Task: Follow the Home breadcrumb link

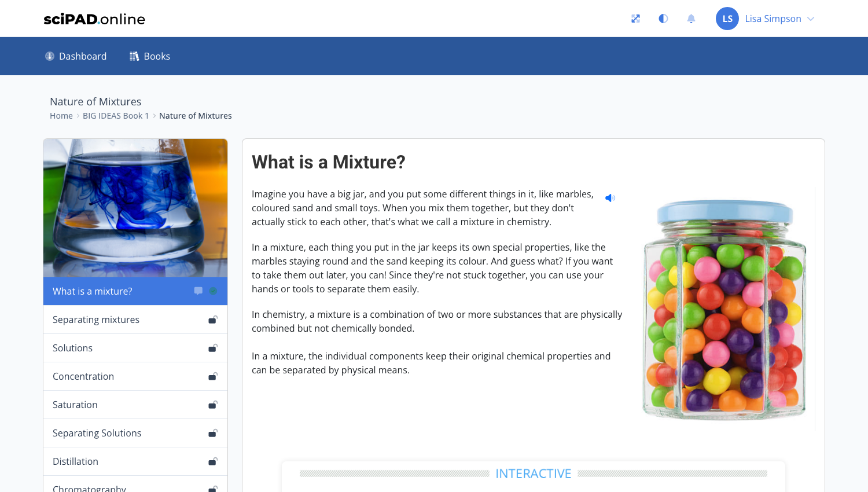Action: 61,116
